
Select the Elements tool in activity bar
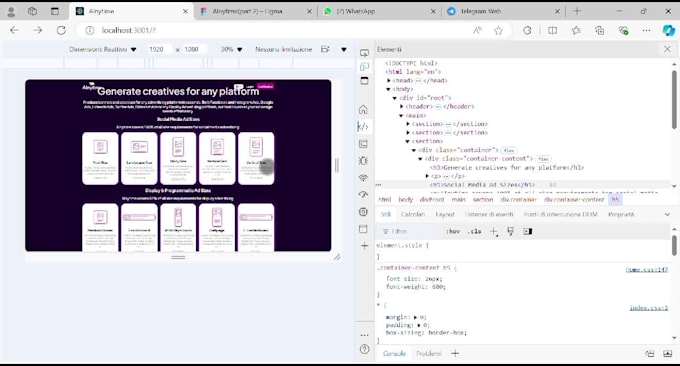pyautogui.click(x=363, y=127)
